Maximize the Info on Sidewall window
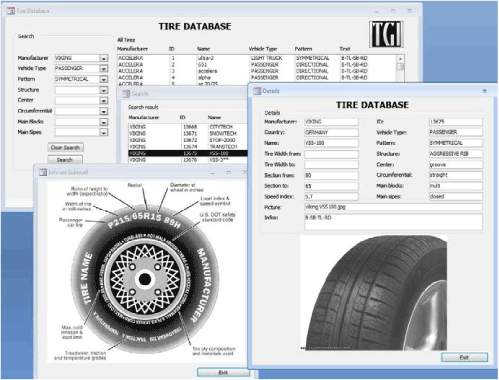The height and width of the screenshot is (380, 499). coord(229,172)
